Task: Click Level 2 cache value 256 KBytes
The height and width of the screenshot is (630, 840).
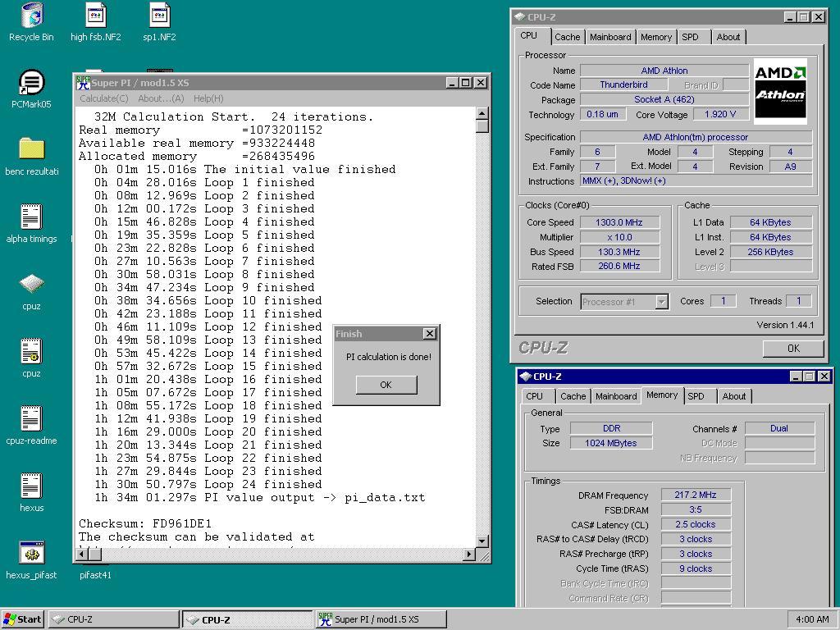Action: point(770,252)
